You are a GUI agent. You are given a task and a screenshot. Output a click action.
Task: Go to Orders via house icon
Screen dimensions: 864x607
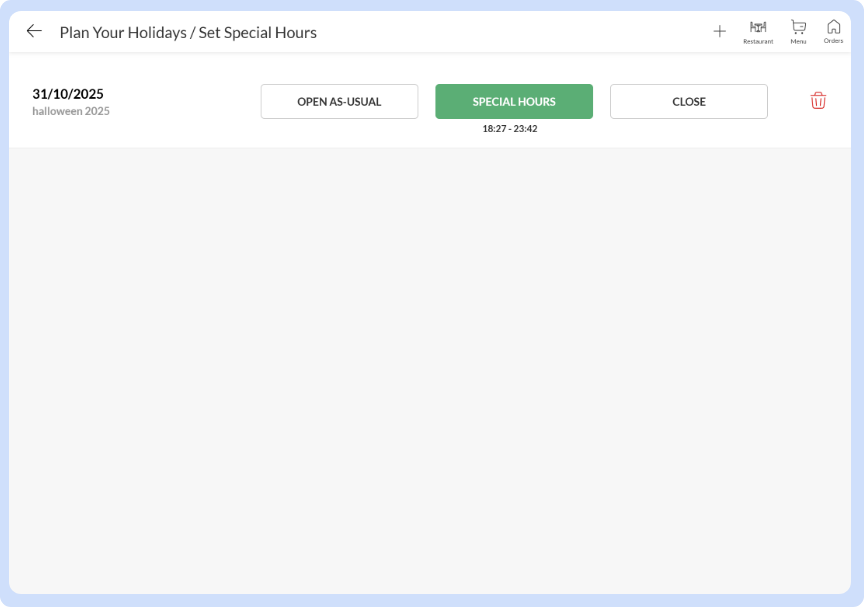(x=833, y=27)
